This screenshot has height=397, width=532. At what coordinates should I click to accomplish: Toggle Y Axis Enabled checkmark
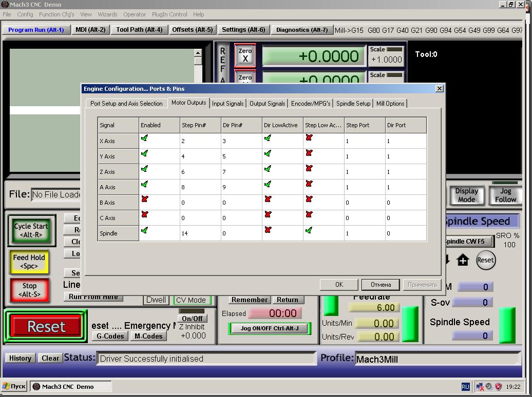144,153
